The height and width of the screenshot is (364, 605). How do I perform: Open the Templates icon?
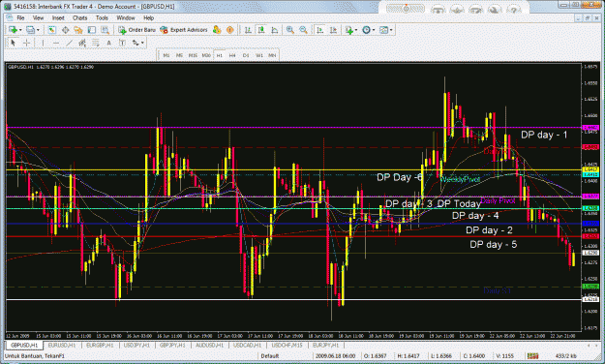click(x=383, y=30)
